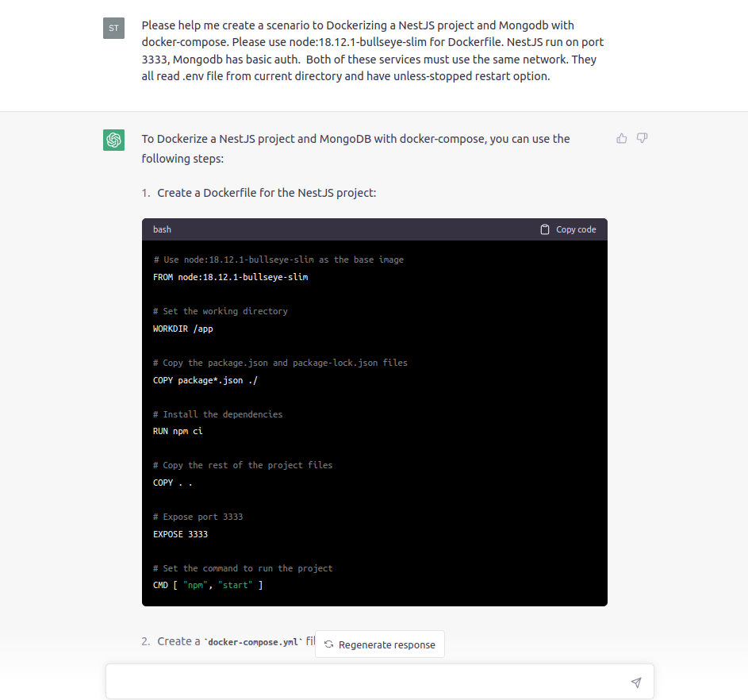748x700 pixels.
Task: Click the EXPOSE 3333 code line
Action: pos(180,534)
